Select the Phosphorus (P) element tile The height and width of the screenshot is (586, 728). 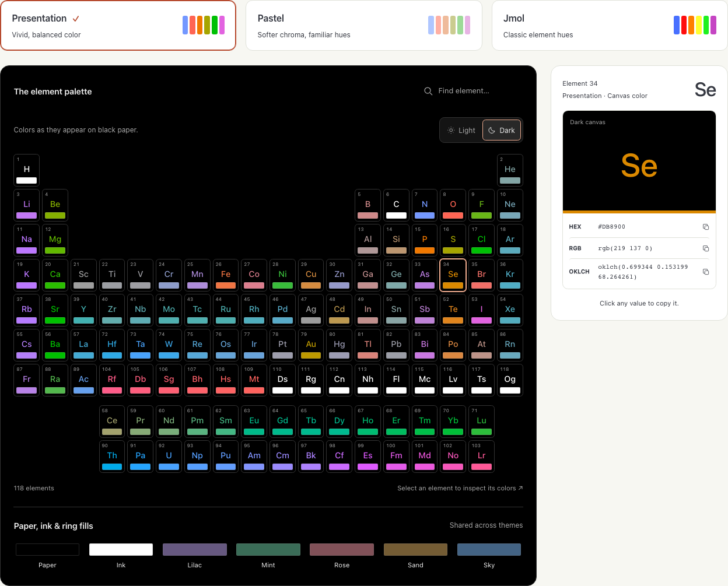coord(425,240)
